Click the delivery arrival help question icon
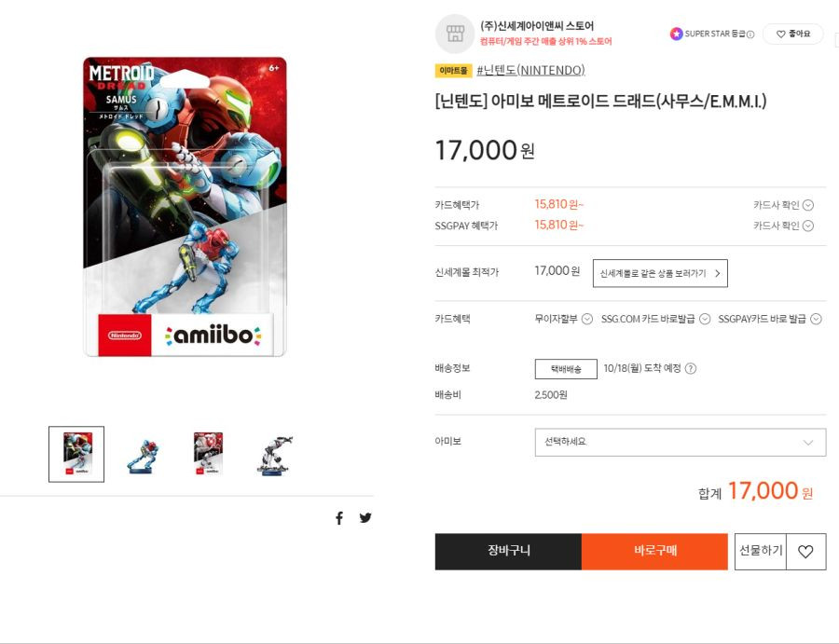 click(x=691, y=368)
